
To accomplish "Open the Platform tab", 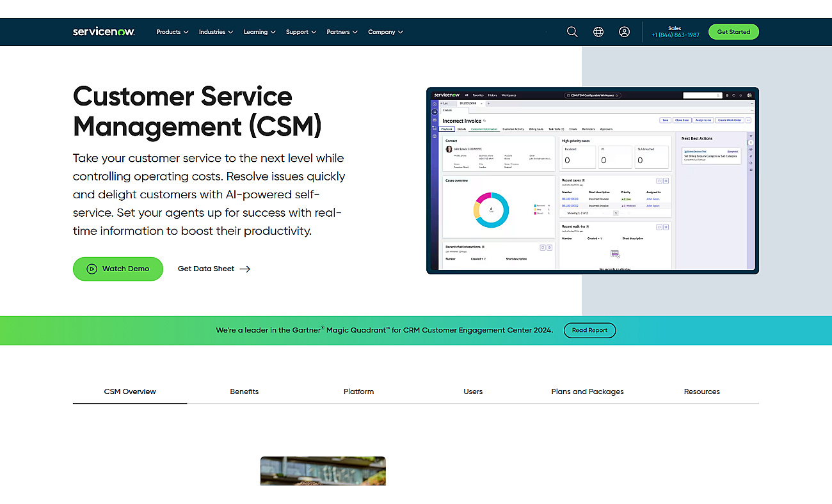I will [x=358, y=391].
